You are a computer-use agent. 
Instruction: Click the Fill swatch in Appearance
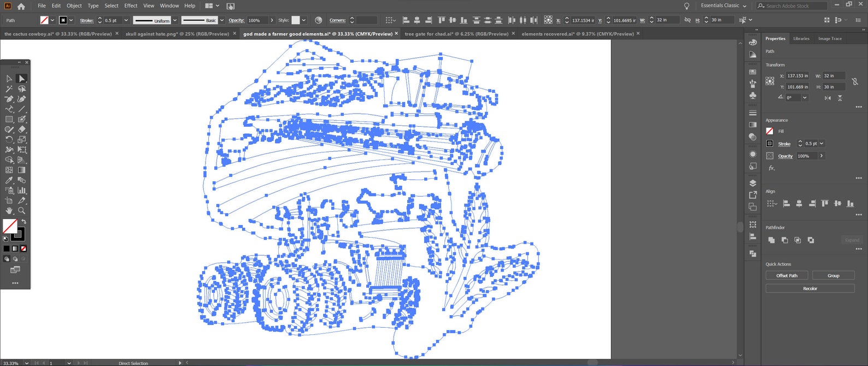(x=770, y=131)
